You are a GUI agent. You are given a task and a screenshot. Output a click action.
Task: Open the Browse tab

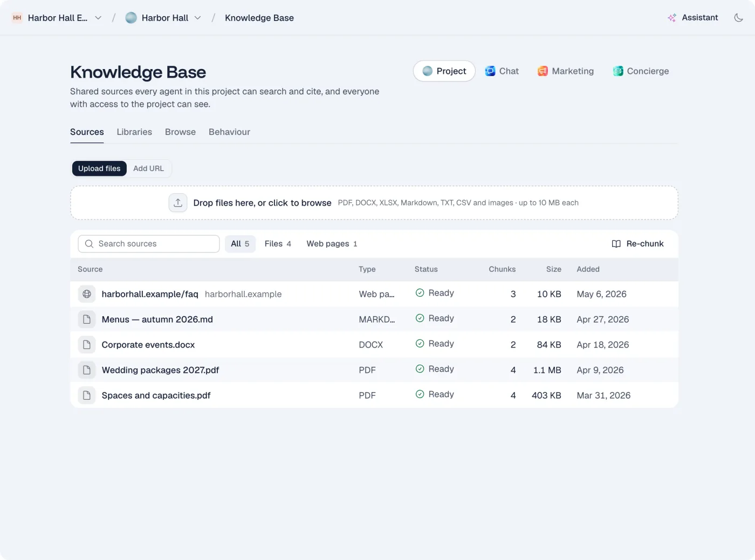coord(180,132)
